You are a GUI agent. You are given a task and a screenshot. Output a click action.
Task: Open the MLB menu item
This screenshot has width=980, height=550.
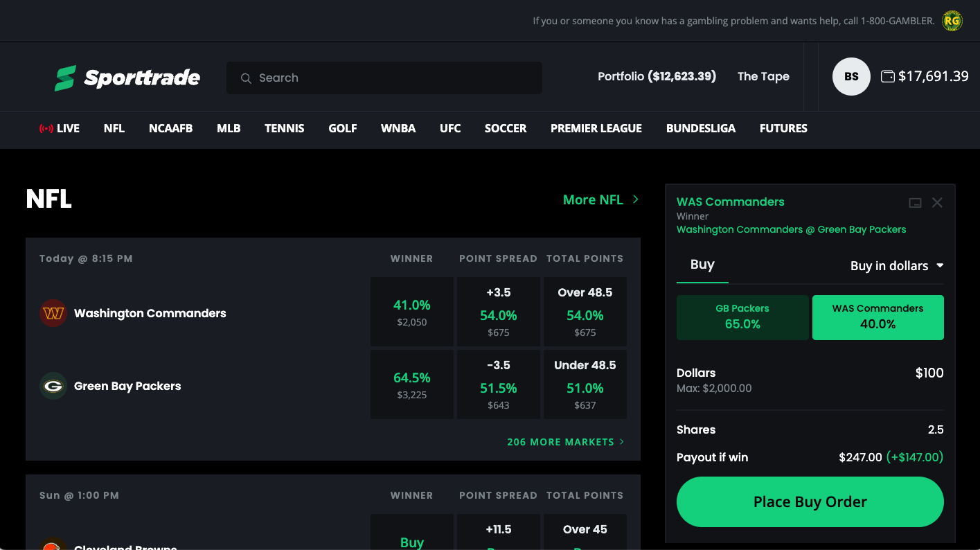(x=229, y=128)
